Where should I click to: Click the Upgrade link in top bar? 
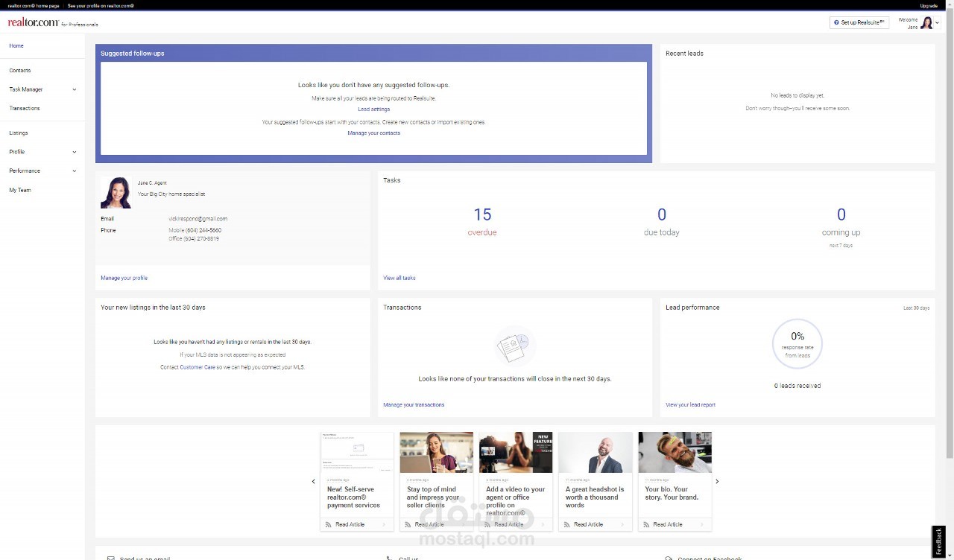[929, 5]
